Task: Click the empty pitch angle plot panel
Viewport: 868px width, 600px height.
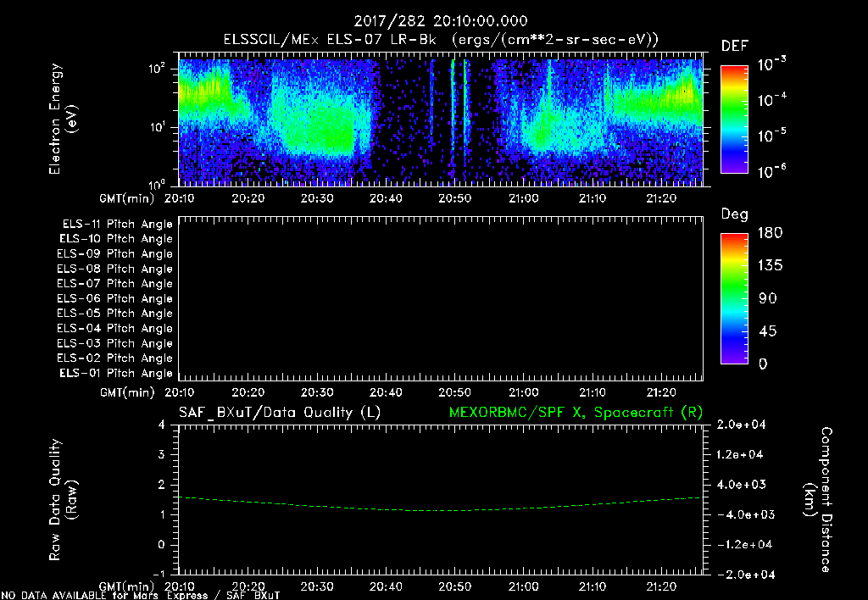Action: [441, 298]
